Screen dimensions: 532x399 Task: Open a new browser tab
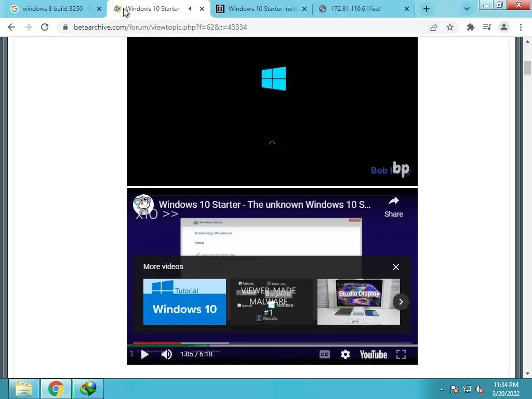click(427, 9)
